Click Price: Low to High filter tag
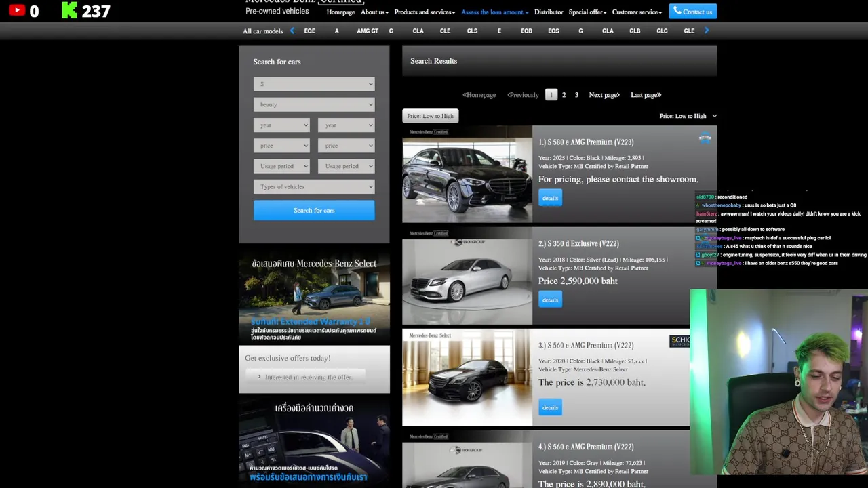Viewport: 868px width, 488px height. (430, 116)
